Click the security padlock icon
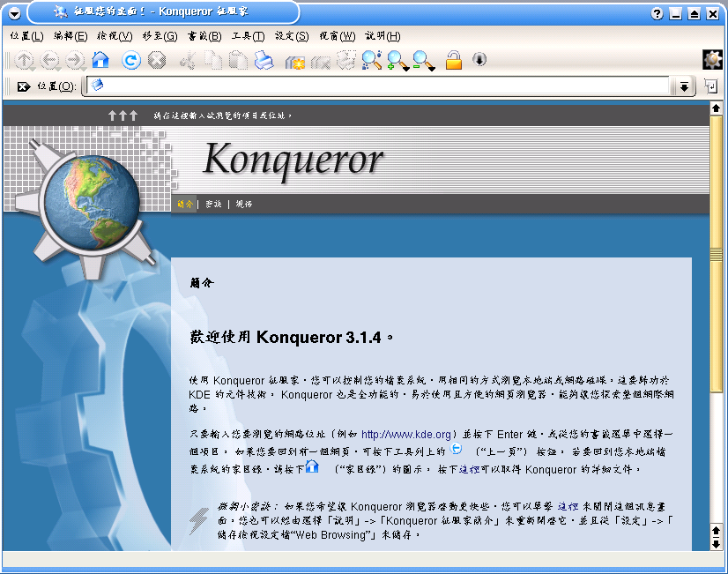Screen dimensions: 728x574 click(x=453, y=60)
